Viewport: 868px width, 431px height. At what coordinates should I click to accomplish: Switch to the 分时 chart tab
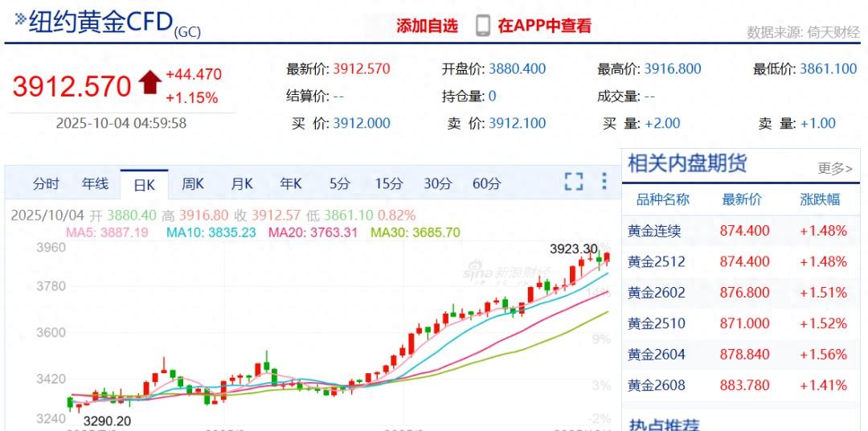(46, 184)
